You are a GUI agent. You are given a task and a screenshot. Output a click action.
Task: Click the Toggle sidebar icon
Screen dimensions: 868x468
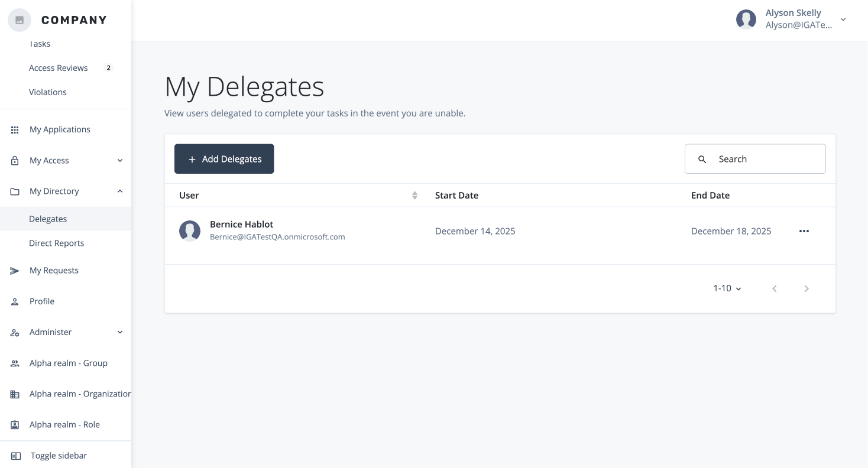coord(15,456)
